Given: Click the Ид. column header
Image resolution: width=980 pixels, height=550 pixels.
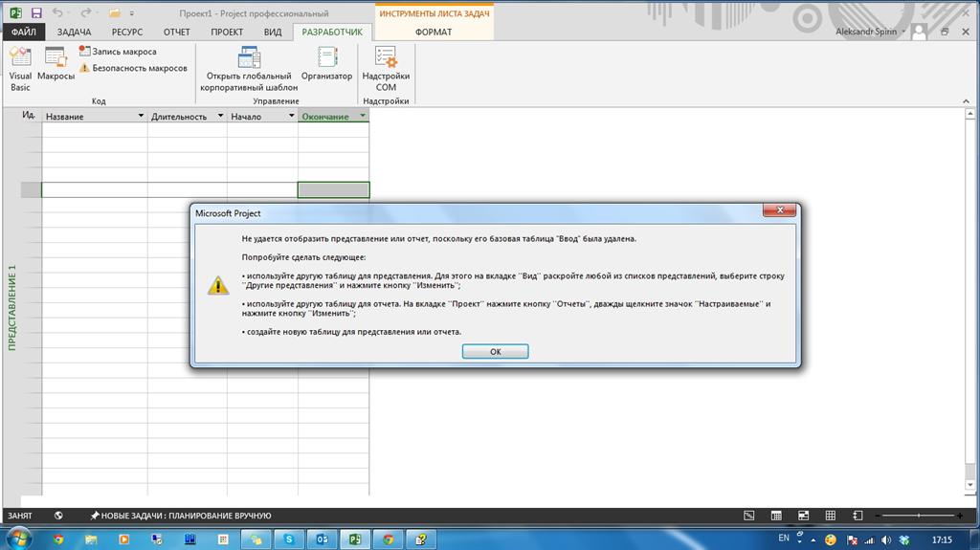Looking at the screenshot, I should point(30,116).
